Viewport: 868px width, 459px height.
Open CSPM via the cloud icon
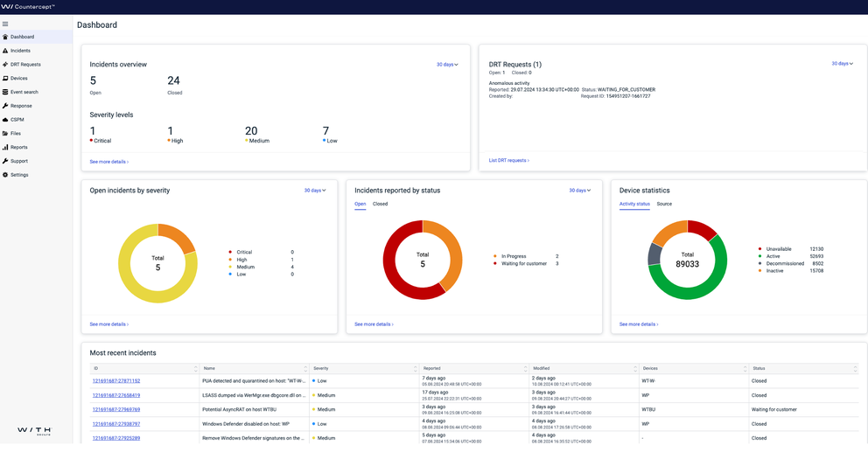coord(5,120)
